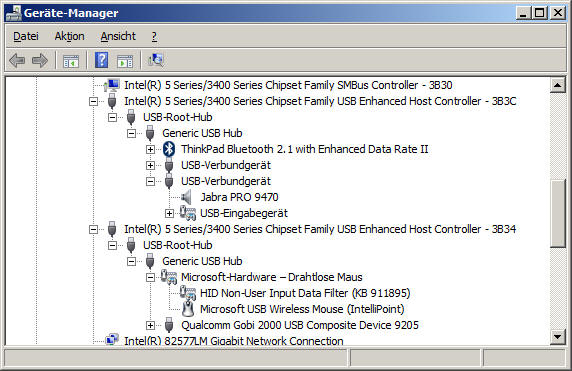Open the blue Help question-mark icon

pos(101,60)
